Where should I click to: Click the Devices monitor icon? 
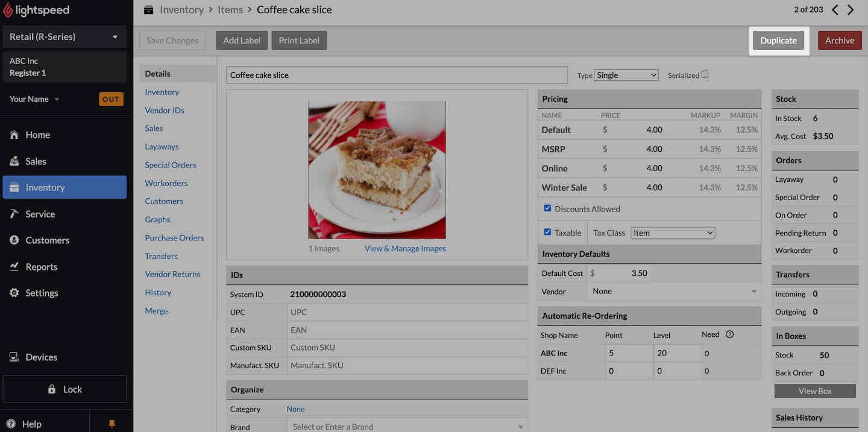(x=14, y=357)
